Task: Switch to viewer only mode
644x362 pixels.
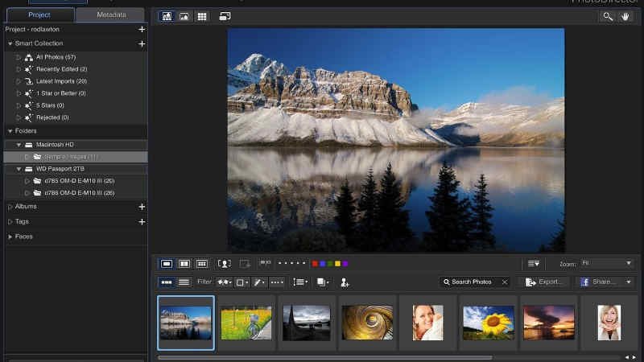Action: tap(184, 16)
